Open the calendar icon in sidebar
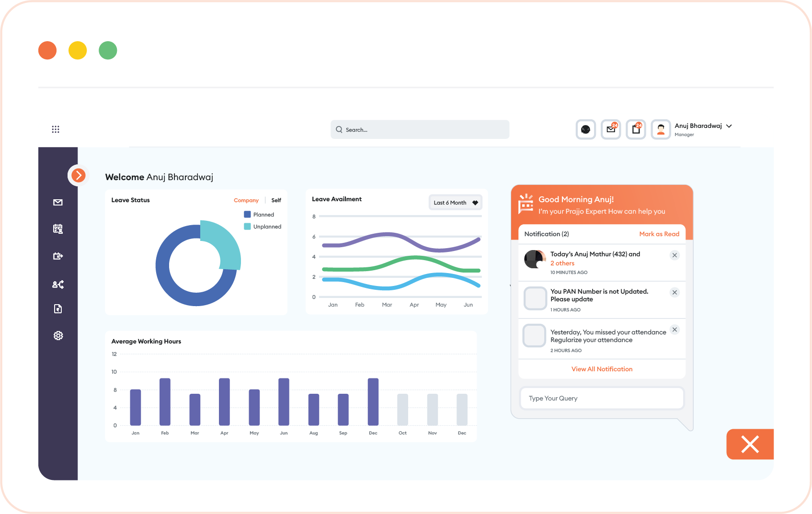 pos(58,229)
